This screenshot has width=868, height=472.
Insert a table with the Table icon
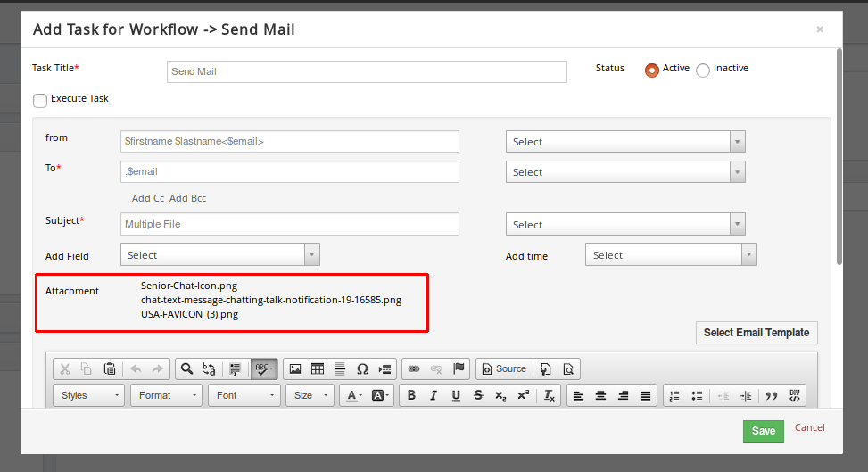coord(318,369)
